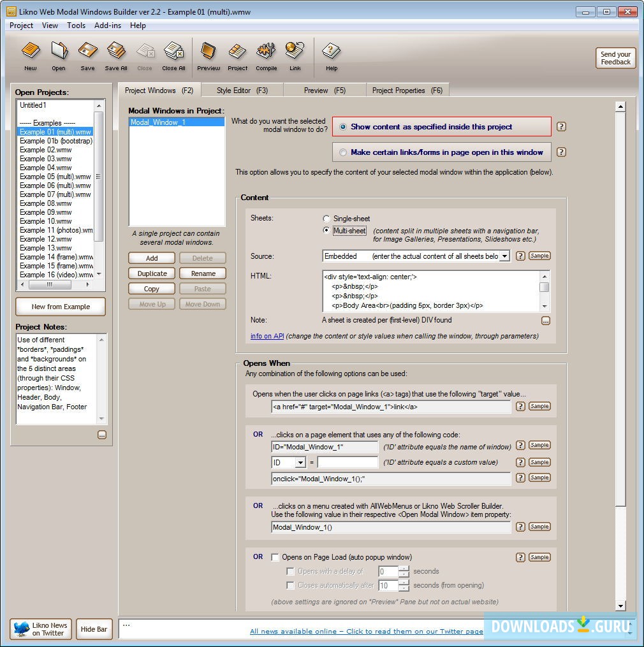Click the Copy button
The width and height of the screenshot is (644, 647).
152,289
